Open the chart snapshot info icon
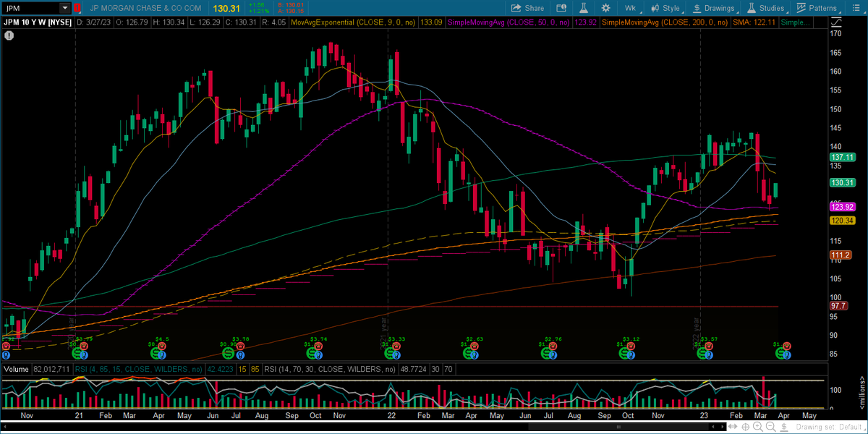This screenshot has height=434, width=868. 560,8
